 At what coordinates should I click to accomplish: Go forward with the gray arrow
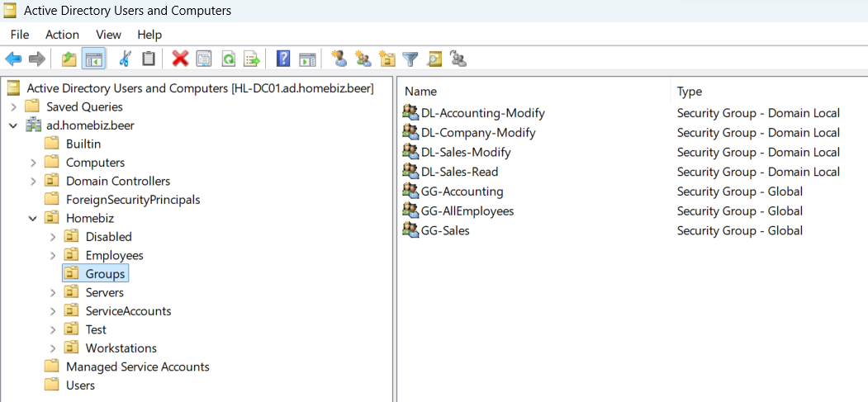(36, 58)
